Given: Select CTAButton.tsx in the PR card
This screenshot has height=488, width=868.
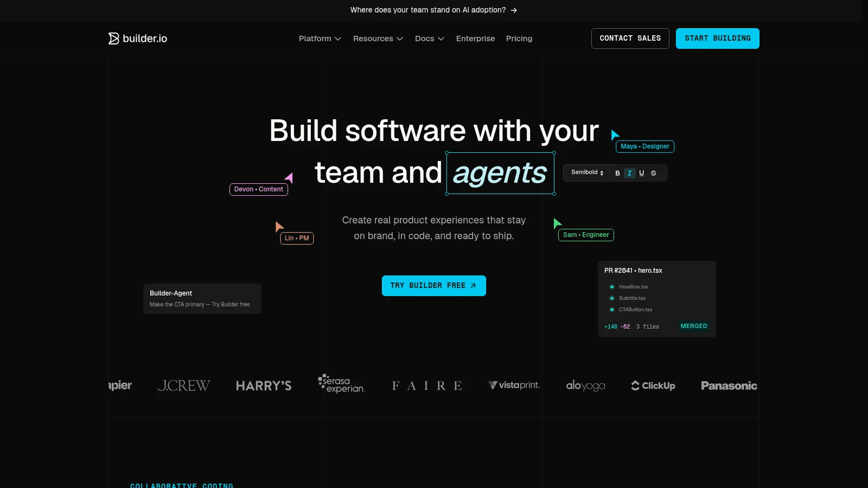Looking at the screenshot, I should point(635,310).
